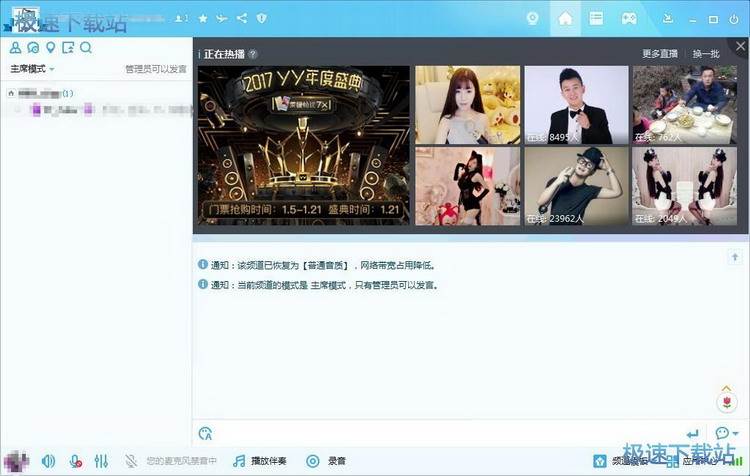Expand the arrow above flower icon
The height and width of the screenshot is (476, 750).
click(x=727, y=388)
